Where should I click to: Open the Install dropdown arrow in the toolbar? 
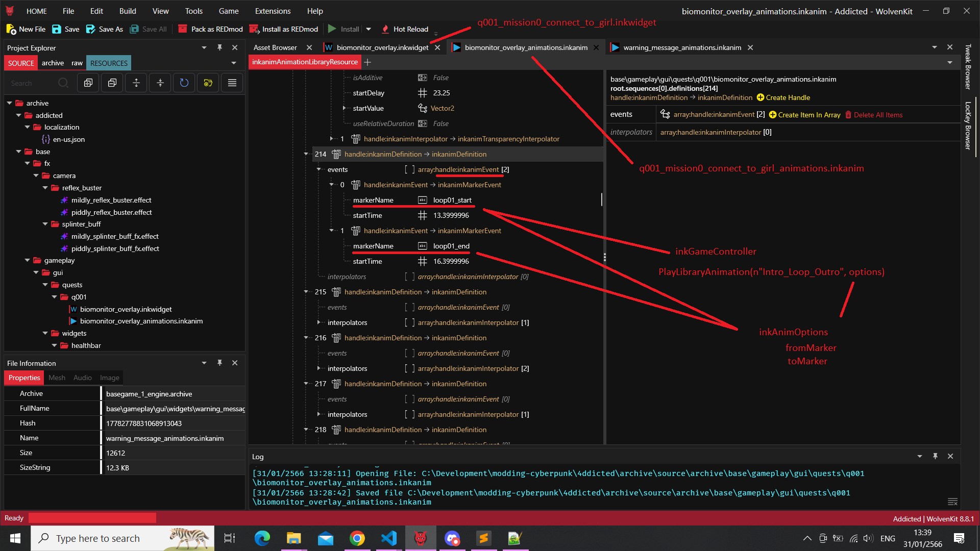coord(369,29)
